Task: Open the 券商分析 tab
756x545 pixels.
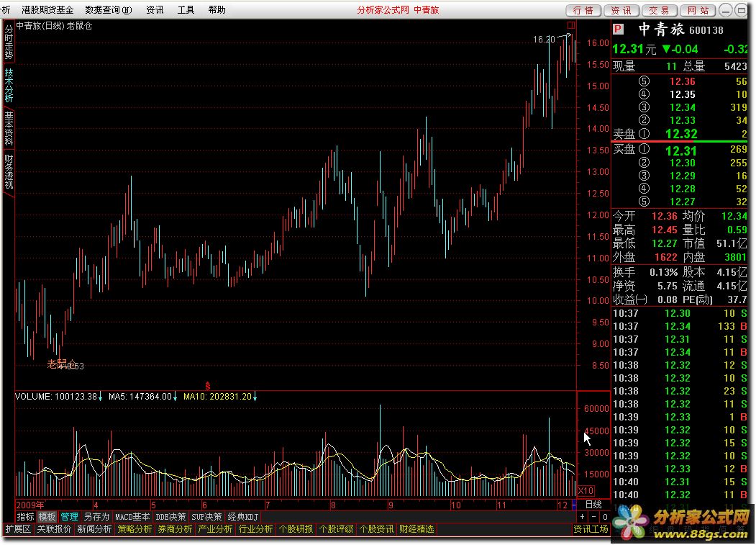Action: [175, 529]
